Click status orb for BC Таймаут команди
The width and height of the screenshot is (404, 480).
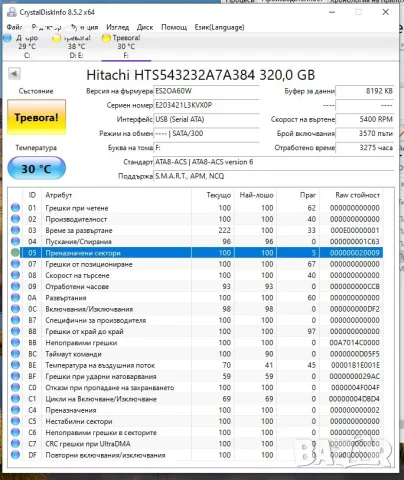15,354
